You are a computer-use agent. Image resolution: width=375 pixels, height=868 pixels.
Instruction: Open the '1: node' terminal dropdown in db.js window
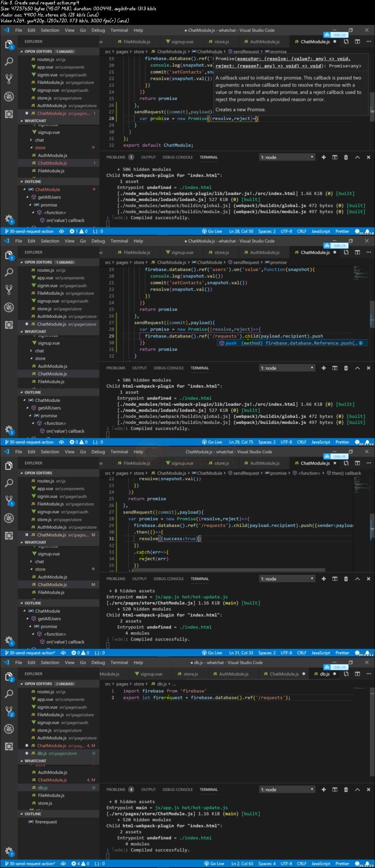tap(287, 790)
